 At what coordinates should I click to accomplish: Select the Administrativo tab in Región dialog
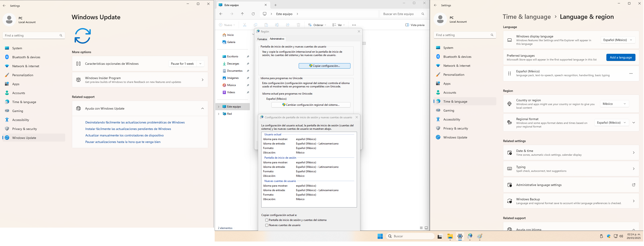pyautogui.click(x=277, y=39)
